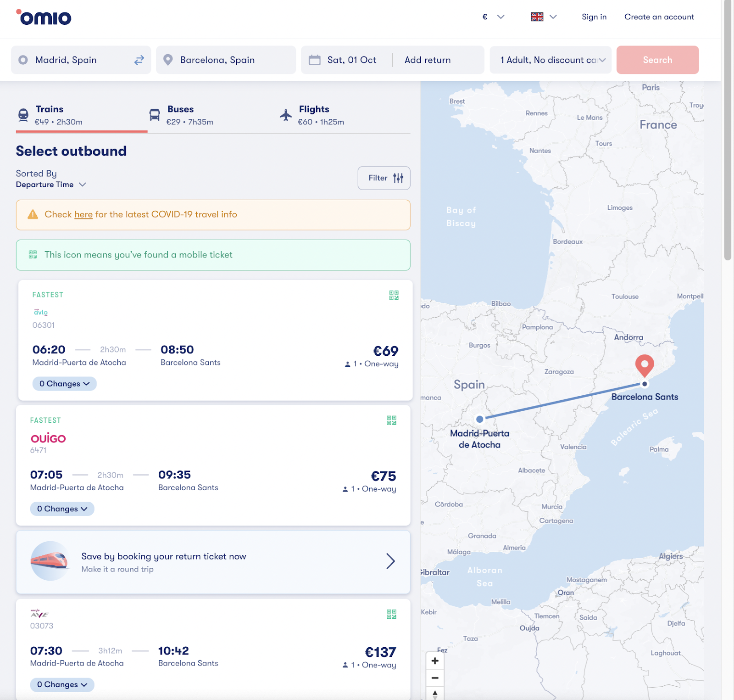
Task: Click the 09:35 arrival time
Action: (174, 475)
